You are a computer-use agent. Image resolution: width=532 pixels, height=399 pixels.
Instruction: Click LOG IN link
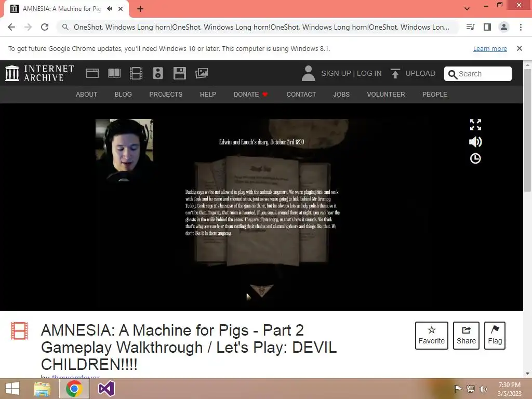(369, 73)
